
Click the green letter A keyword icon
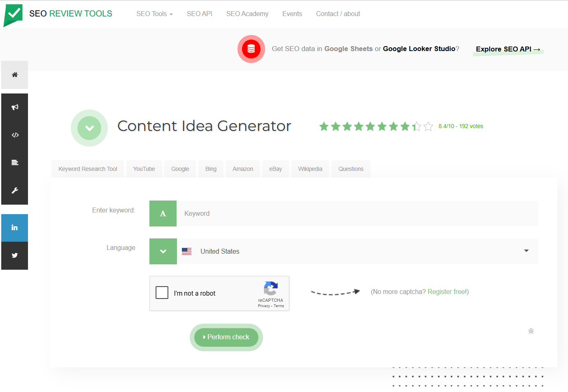point(163,213)
